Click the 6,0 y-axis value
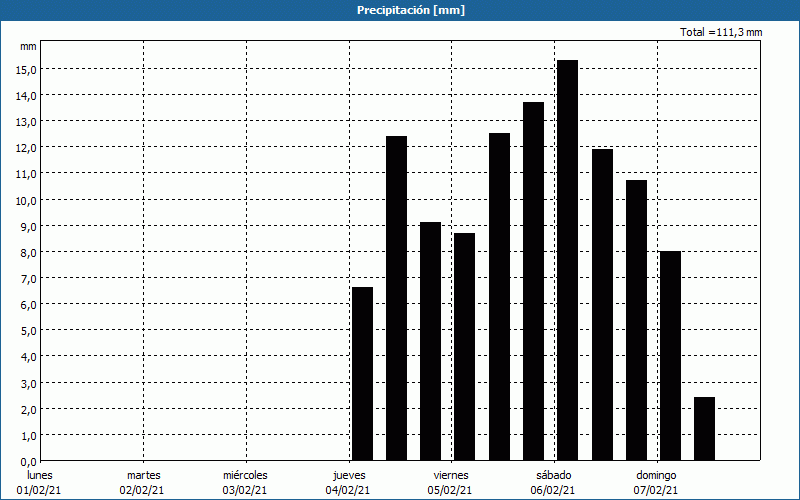 click(28, 305)
